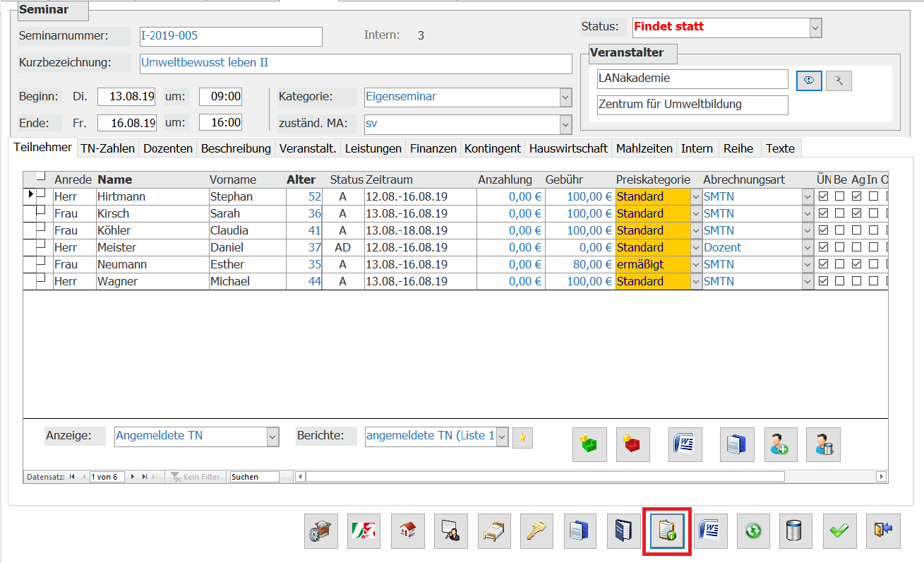Click the delete participant icon with trash can
The height and width of the screenshot is (563, 924).
(x=823, y=444)
